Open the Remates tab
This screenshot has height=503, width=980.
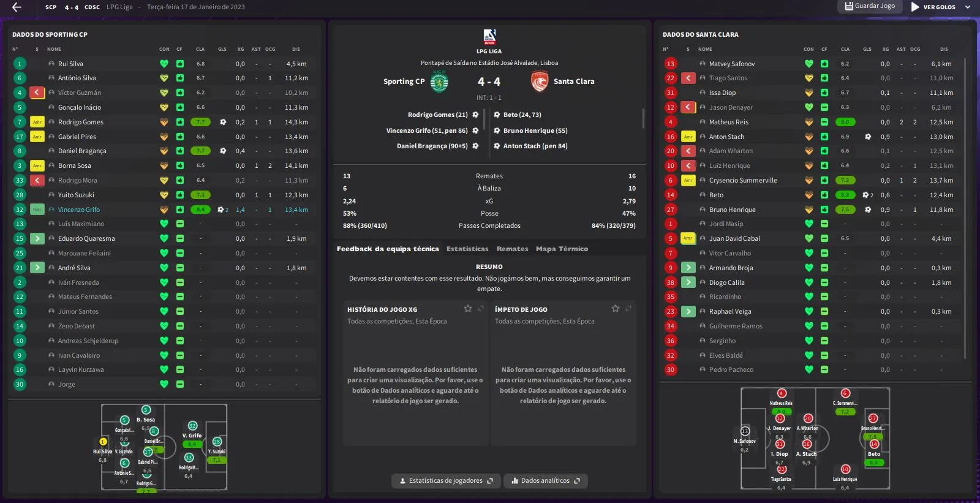(512, 249)
